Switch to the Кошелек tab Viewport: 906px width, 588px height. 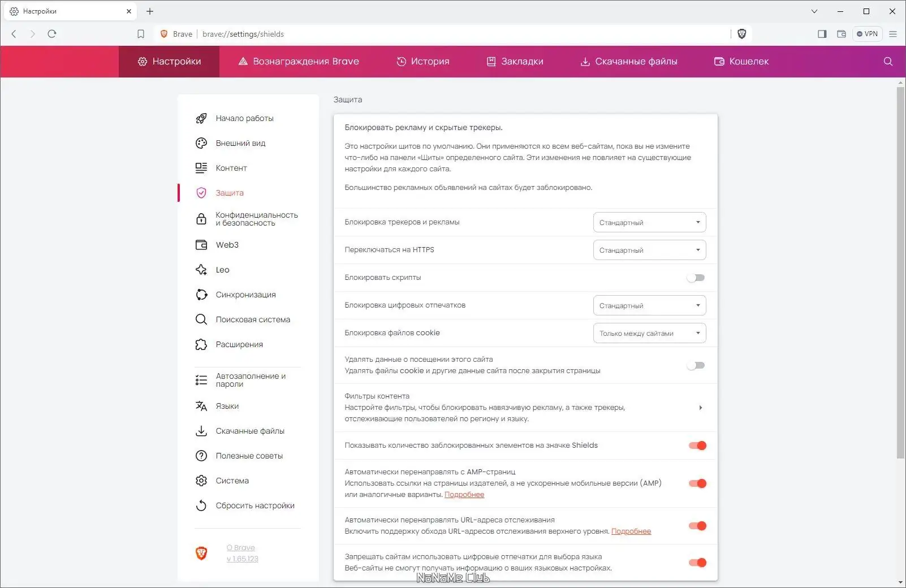point(741,62)
